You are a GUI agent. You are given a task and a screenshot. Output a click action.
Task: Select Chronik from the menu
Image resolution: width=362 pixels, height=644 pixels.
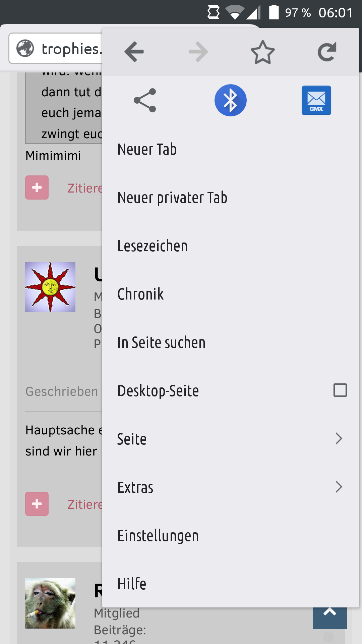[x=231, y=294]
